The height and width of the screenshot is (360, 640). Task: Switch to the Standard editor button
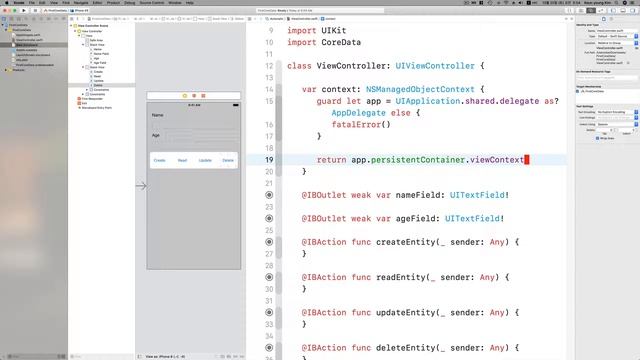click(581, 10)
